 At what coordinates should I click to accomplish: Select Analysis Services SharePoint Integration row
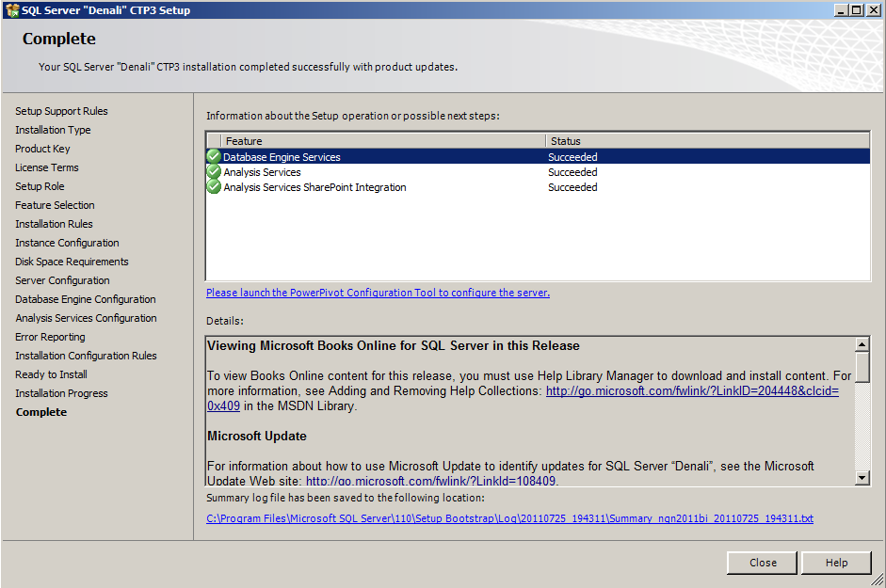pyautogui.click(x=538, y=187)
